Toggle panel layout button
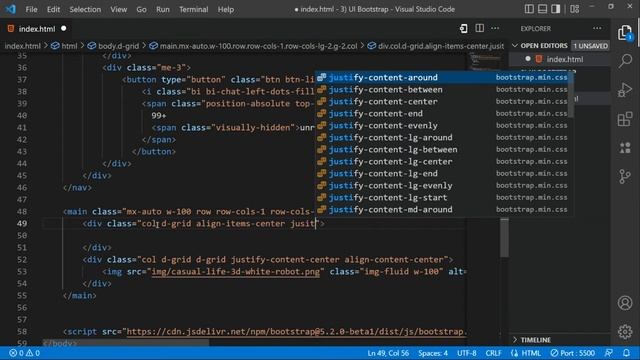Viewport: 640px width, 360px height. coord(542,9)
